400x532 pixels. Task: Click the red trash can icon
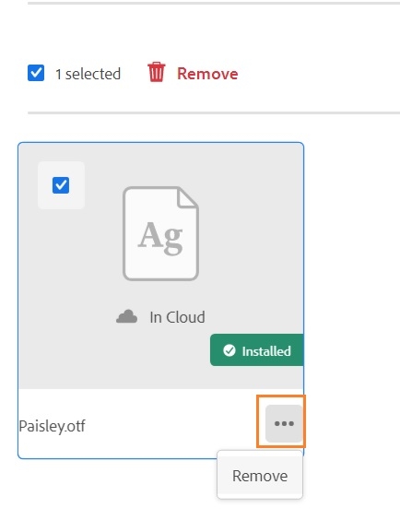156,72
